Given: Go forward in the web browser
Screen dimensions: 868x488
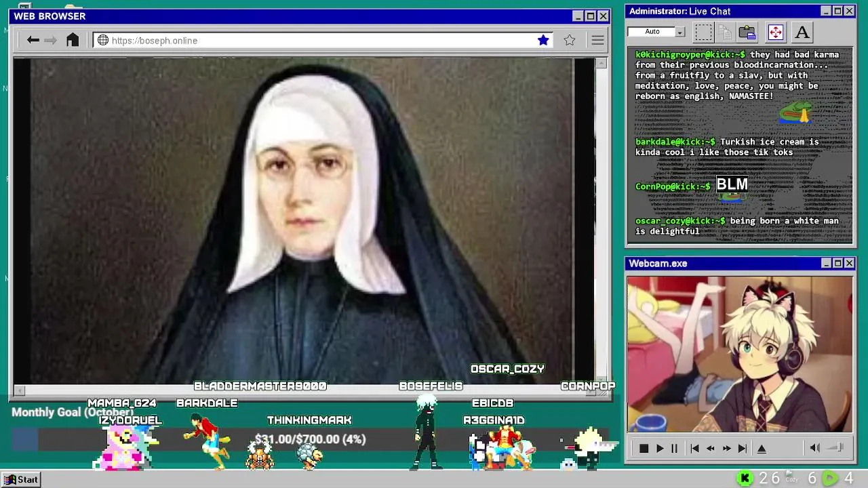Looking at the screenshot, I should [x=50, y=40].
